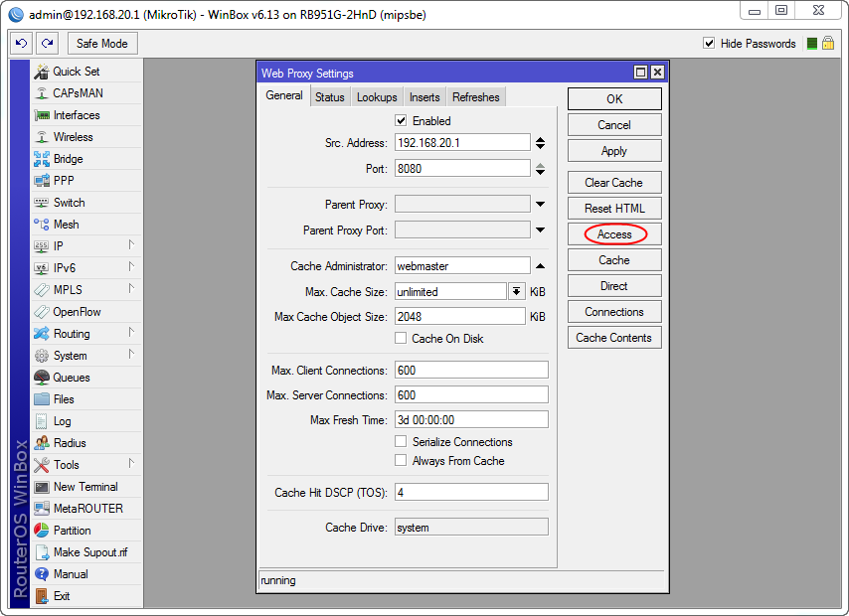Click the Reset HTML button
Viewport: 849px width, 616px height.
click(x=614, y=209)
